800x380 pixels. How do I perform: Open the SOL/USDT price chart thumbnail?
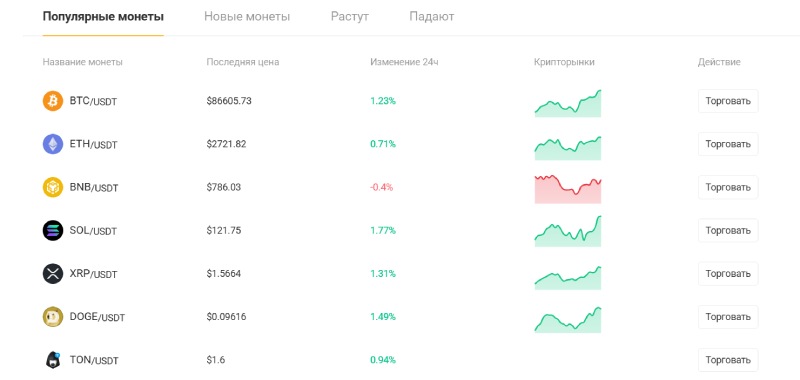[x=568, y=231]
